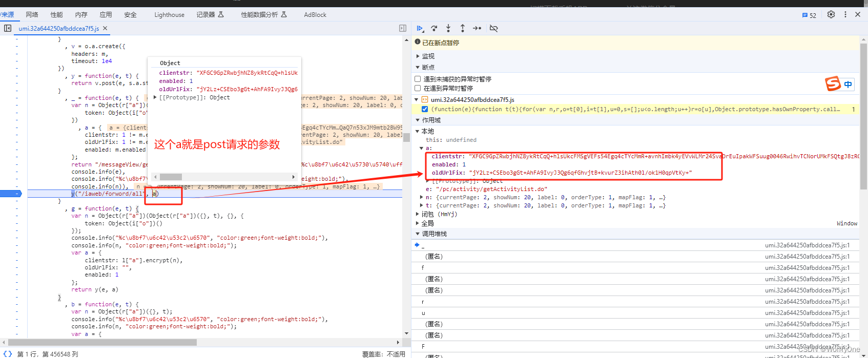Click the oldUrlFix value in scope
Screen dimensions: 868x358
click(x=581, y=173)
